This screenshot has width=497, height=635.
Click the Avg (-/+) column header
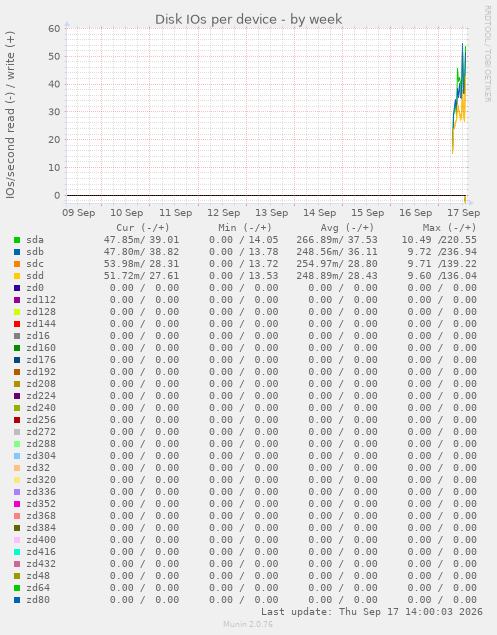[347, 228]
